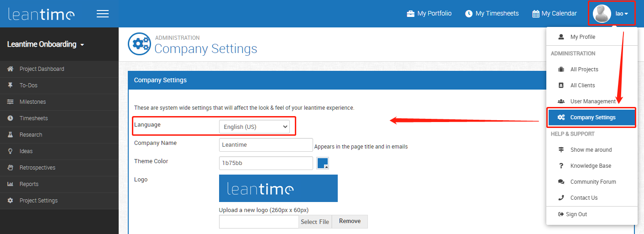Click the hamburger menu icon
Viewport: 644px width, 234px height.
103,14
